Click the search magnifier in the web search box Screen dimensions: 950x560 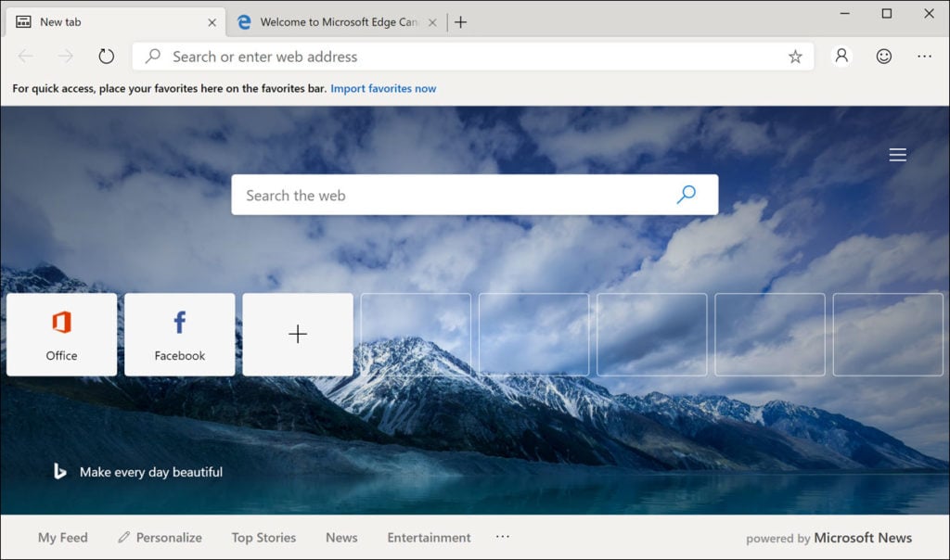point(686,195)
